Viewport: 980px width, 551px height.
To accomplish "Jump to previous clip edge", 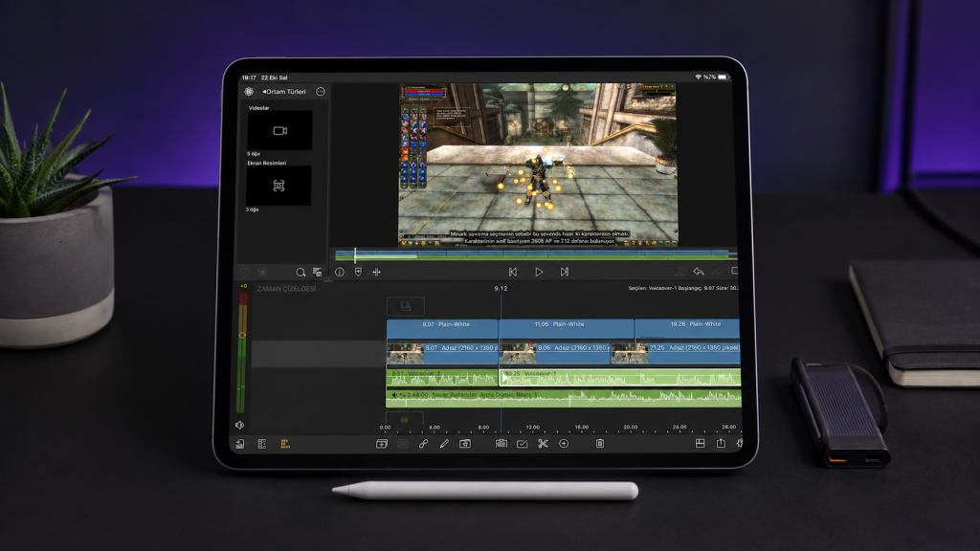I will tap(513, 272).
